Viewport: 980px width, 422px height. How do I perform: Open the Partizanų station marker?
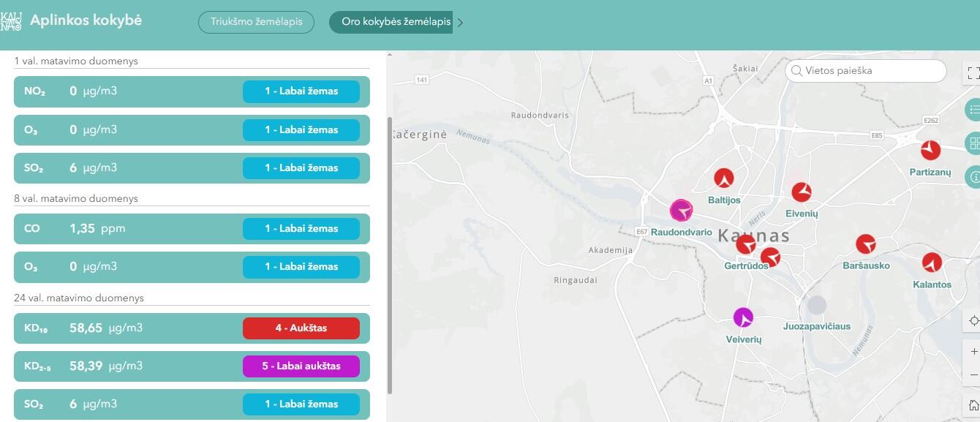[930, 151]
